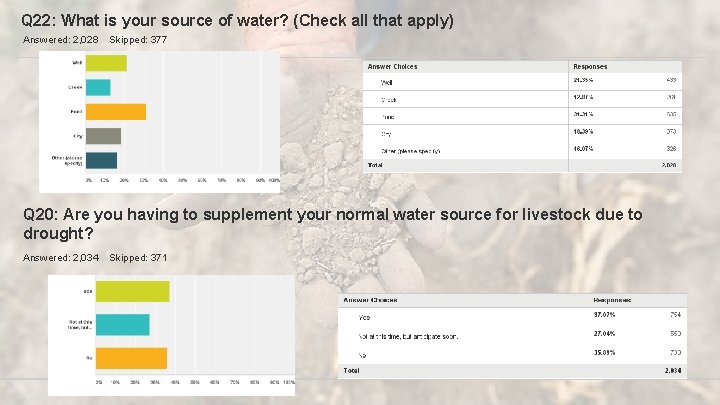Click the yellow-green Yes bar in Q20 chart
720x405 pixels.
pos(133,291)
